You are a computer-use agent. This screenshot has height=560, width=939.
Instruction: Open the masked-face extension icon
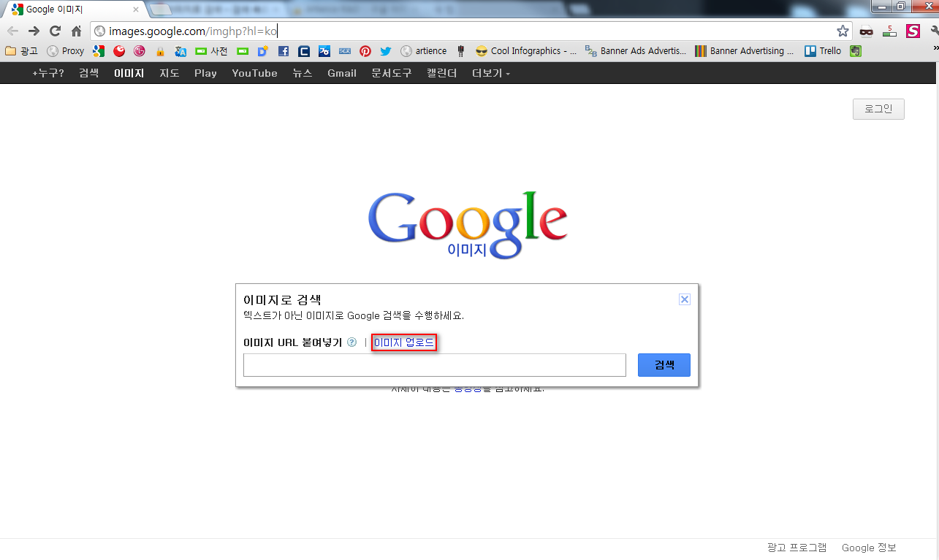866,31
